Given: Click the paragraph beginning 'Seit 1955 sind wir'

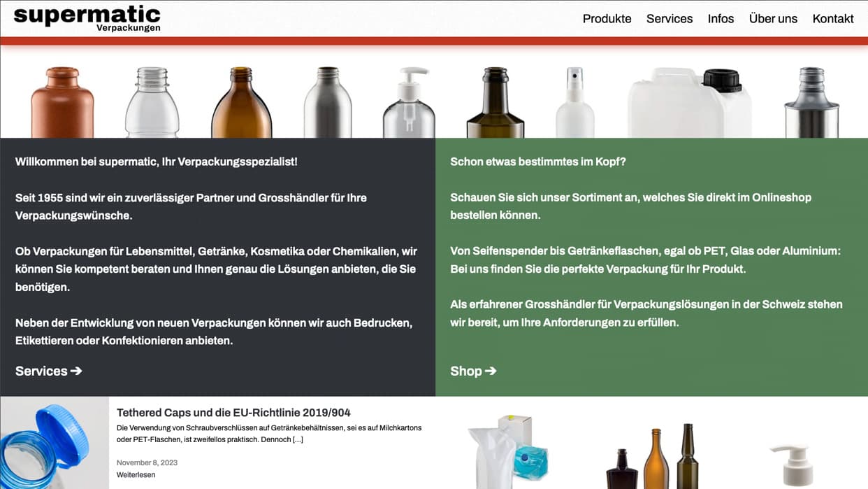Looking at the screenshot, I should click(191, 206).
